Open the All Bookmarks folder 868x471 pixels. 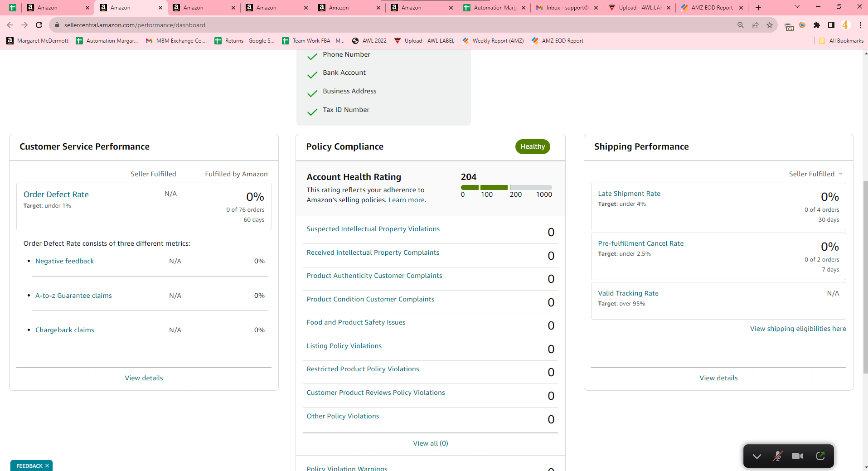click(x=841, y=41)
